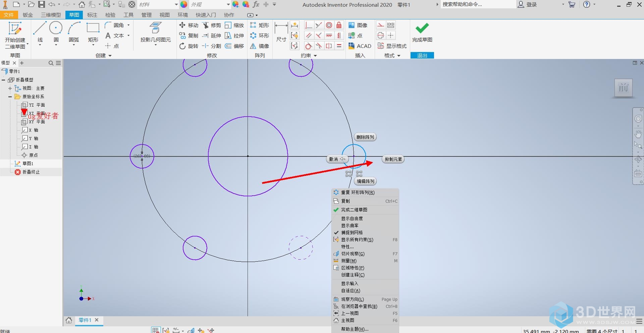Click the appearance color sphere swatch
Viewport: 644px width, 333px height.
(x=184, y=4)
